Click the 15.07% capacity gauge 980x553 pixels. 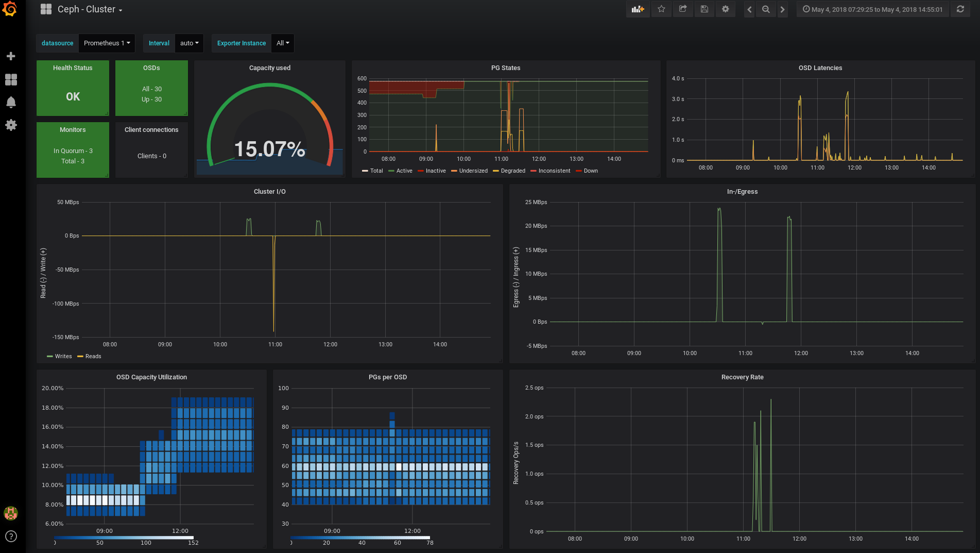coord(270,149)
